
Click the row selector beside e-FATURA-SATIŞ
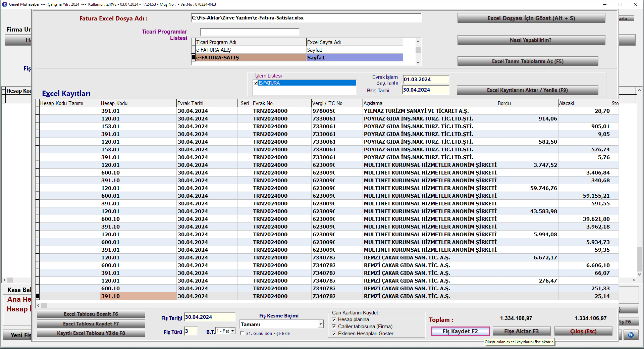[x=193, y=58]
